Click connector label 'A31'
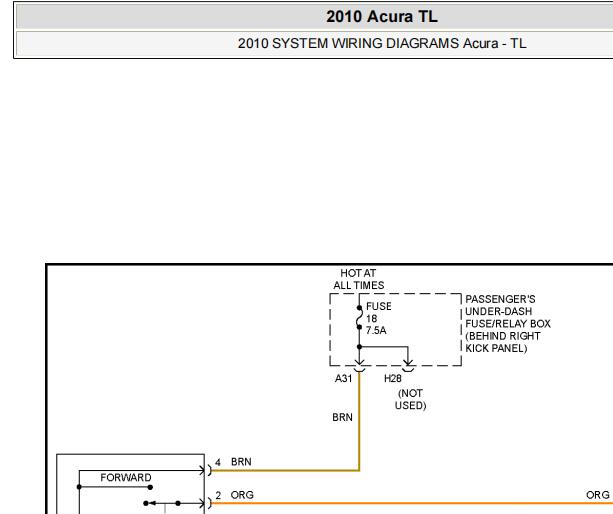This screenshot has height=514, width=613. click(343, 378)
